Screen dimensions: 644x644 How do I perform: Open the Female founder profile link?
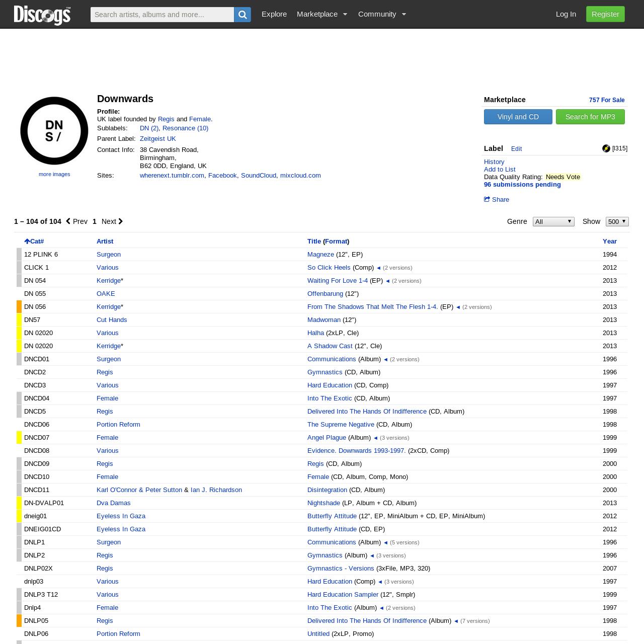click(200, 119)
